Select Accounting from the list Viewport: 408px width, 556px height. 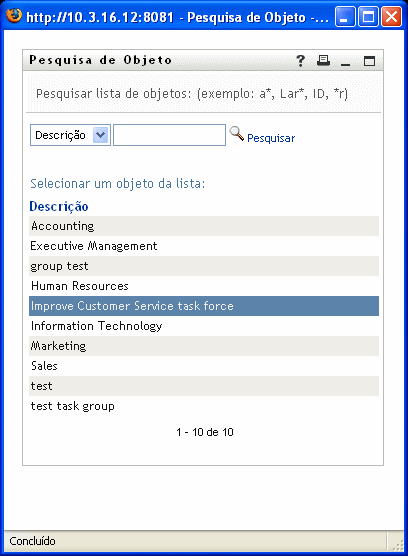pyautogui.click(x=204, y=226)
